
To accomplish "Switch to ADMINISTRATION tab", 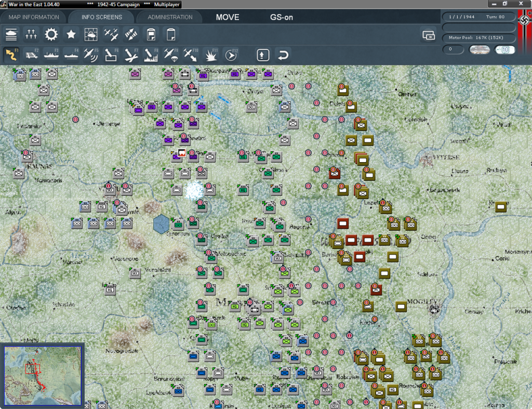I will (x=170, y=17).
